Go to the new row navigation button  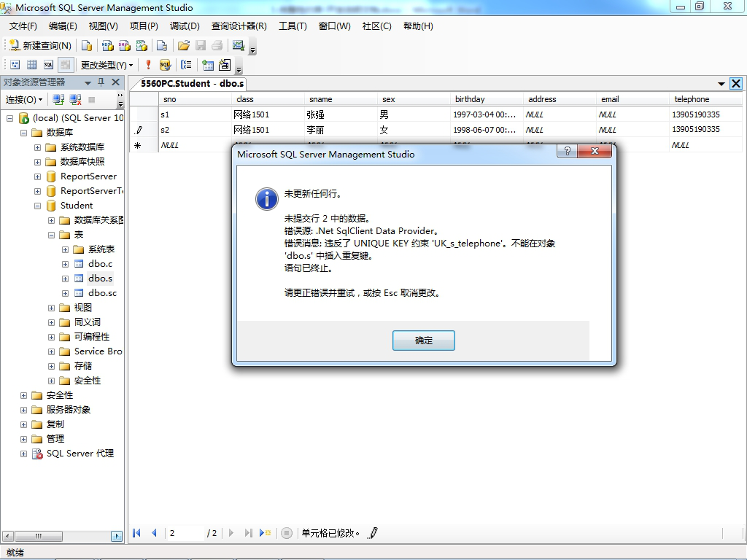[x=266, y=533]
